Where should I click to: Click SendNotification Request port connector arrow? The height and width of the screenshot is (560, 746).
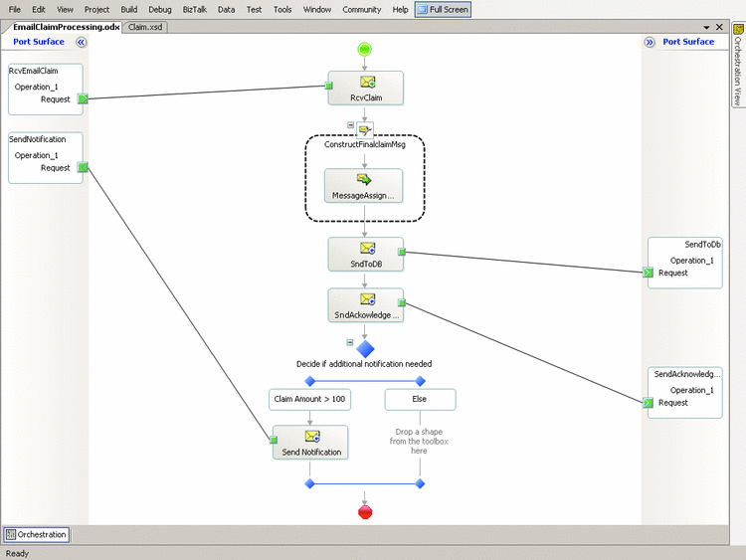83,167
